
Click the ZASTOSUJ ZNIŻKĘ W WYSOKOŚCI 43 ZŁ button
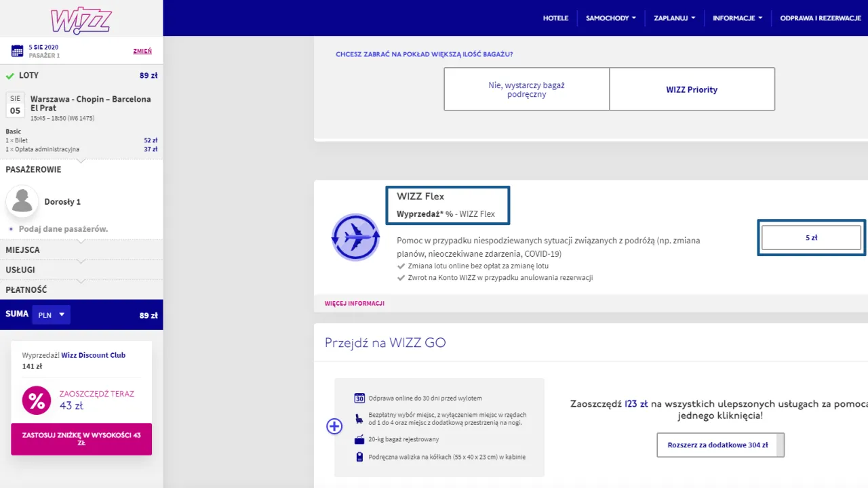[81, 439]
